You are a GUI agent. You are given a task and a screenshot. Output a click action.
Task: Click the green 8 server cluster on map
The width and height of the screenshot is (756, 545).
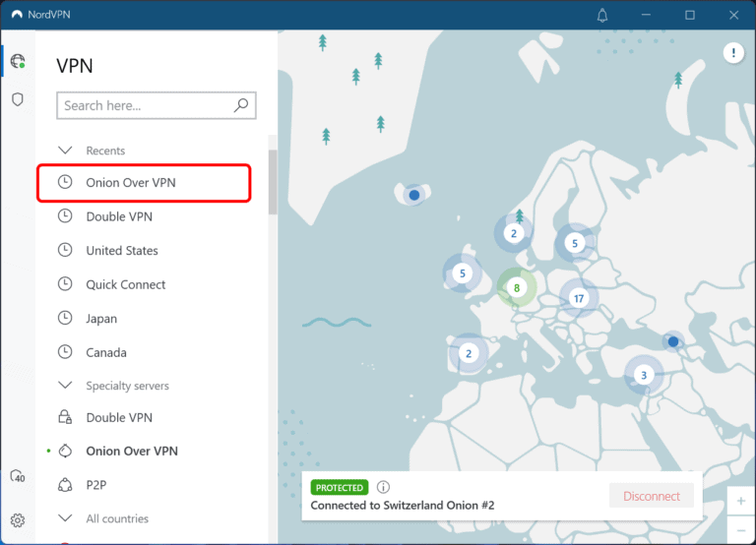(516, 288)
